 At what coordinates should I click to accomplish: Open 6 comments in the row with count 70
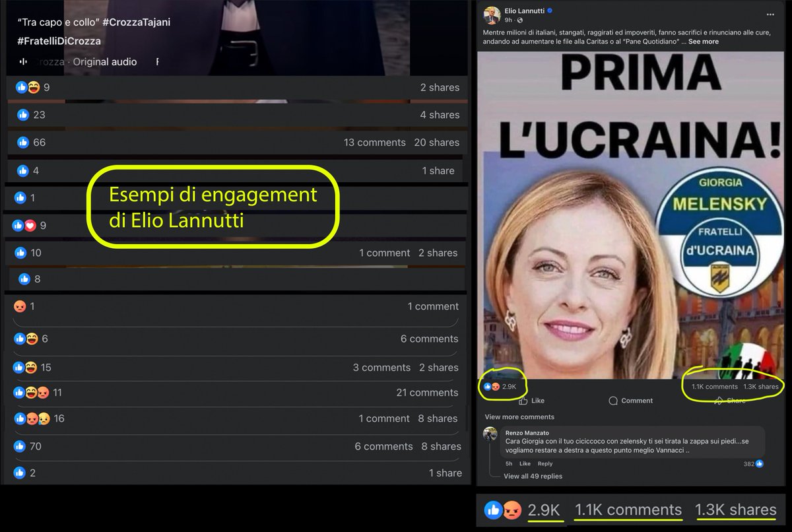pyautogui.click(x=384, y=447)
